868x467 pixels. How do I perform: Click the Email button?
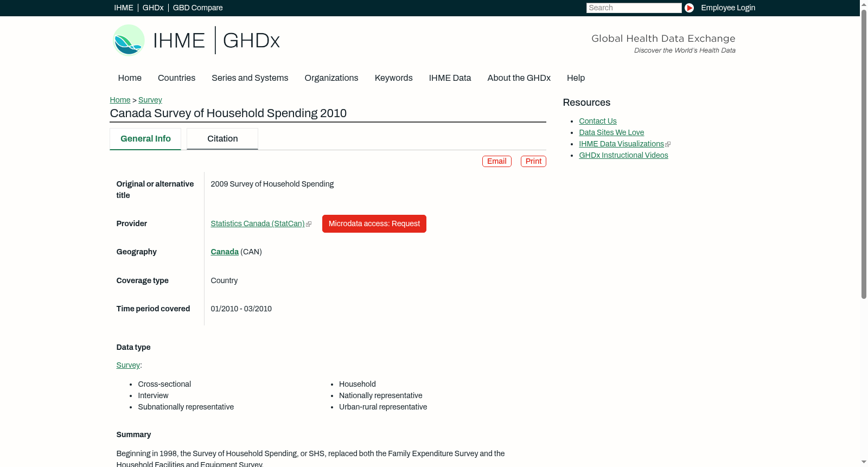pyautogui.click(x=497, y=162)
